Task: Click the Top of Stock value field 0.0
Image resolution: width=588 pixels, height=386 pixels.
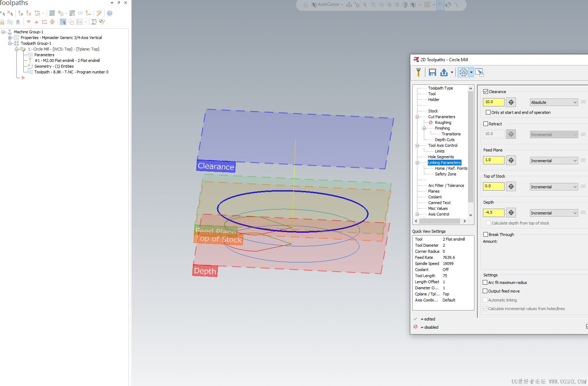Action: coord(493,186)
